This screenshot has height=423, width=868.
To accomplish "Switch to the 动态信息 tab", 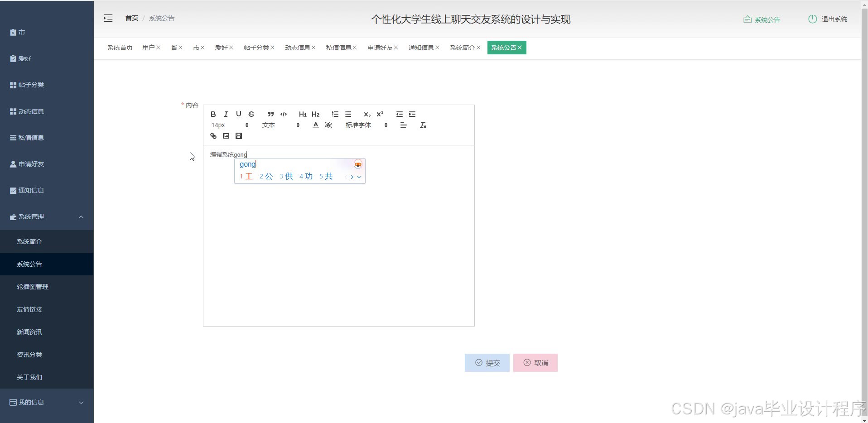I will (297, 48).
